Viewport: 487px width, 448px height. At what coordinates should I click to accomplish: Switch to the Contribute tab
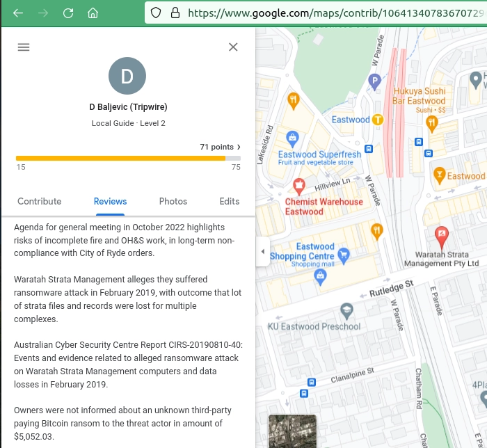[x=40, y=201]
